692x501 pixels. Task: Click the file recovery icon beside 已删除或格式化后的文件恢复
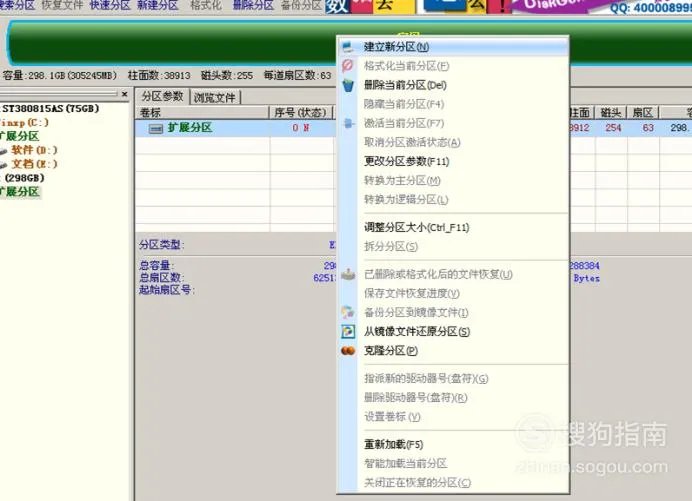coord(348,274)
